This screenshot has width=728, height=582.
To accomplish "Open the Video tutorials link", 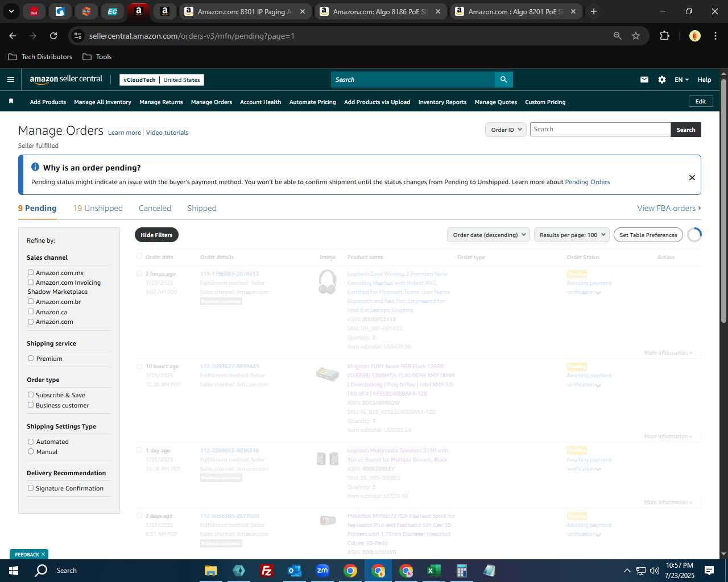I will [x=167, y=132].
